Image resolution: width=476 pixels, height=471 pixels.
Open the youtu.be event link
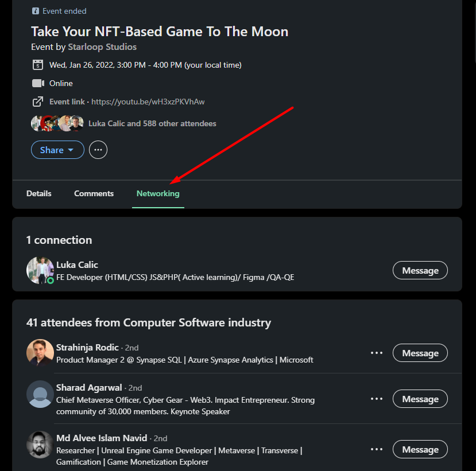tap(148, 102)
